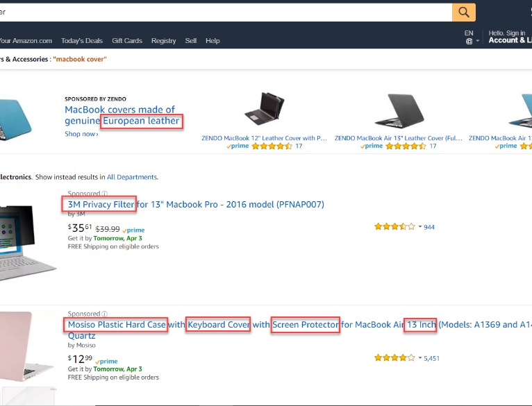Click the Sponsored info icon above Mosiso listing
This screenshot has height=406, width=532.
[x=105, y=314]
